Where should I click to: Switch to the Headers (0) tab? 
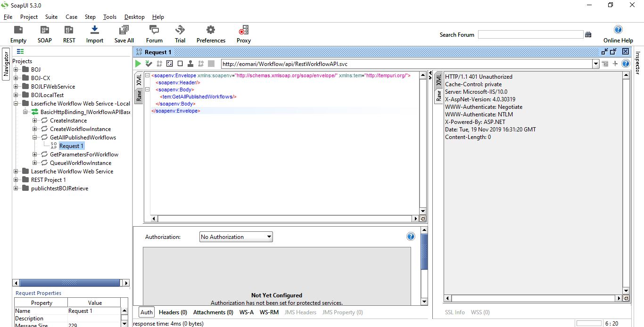tap(173, 312)
